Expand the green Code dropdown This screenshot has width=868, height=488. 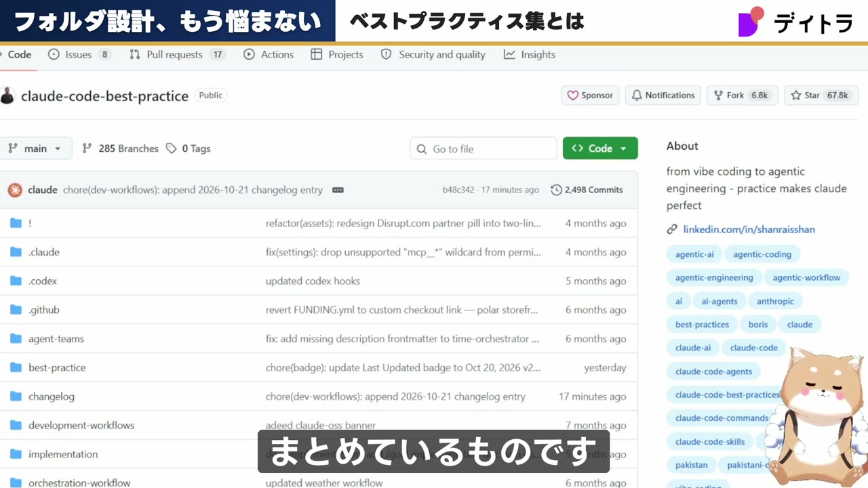[600, 148]
